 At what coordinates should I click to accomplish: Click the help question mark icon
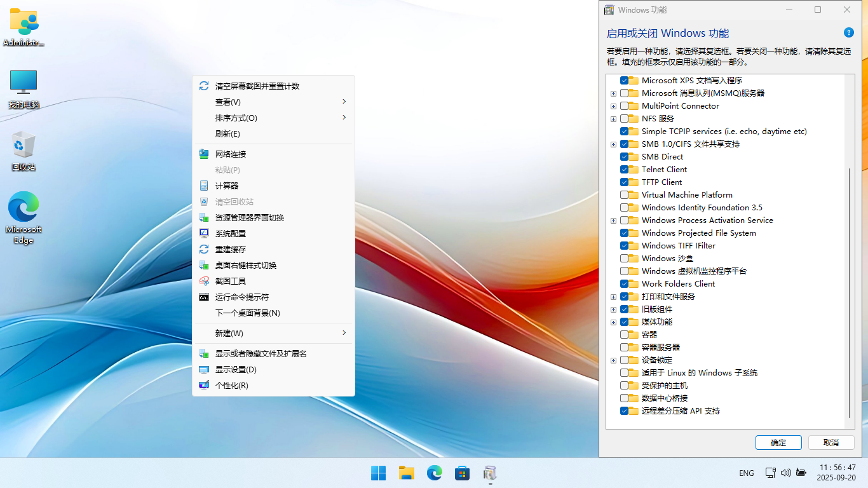(x=848, y=32)
